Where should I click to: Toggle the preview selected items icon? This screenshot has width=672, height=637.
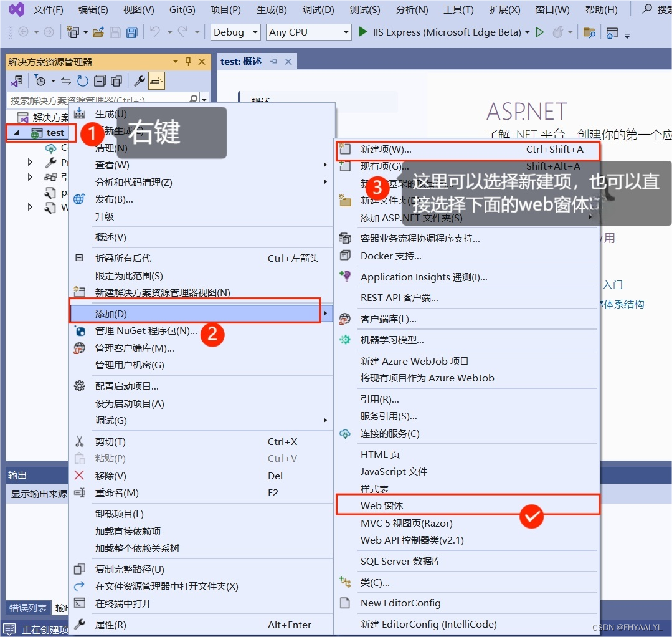coord(156,80)
